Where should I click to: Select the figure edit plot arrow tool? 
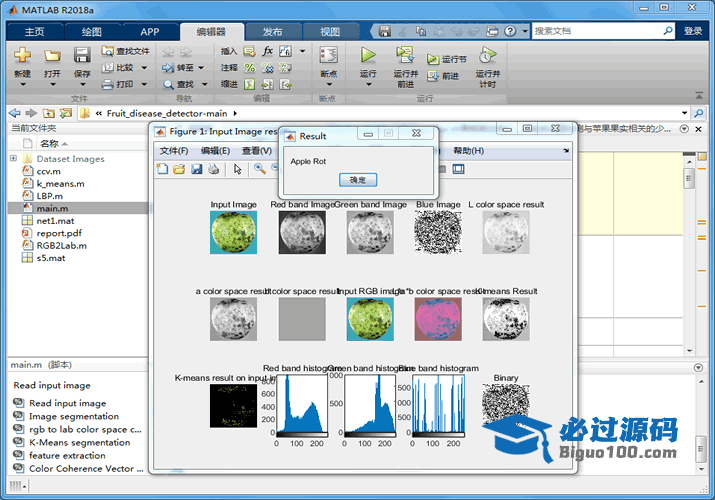point(238,169)
